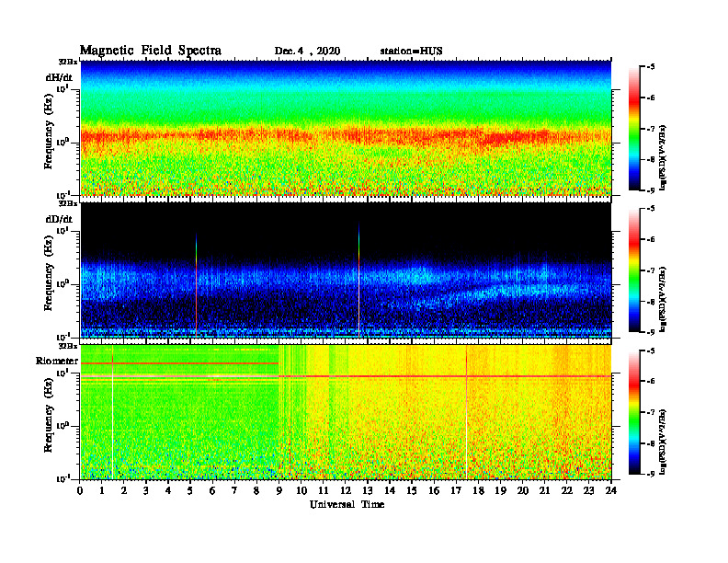
Task: Click the "-9" value on Riometer color scale
Action: point(651,474)
